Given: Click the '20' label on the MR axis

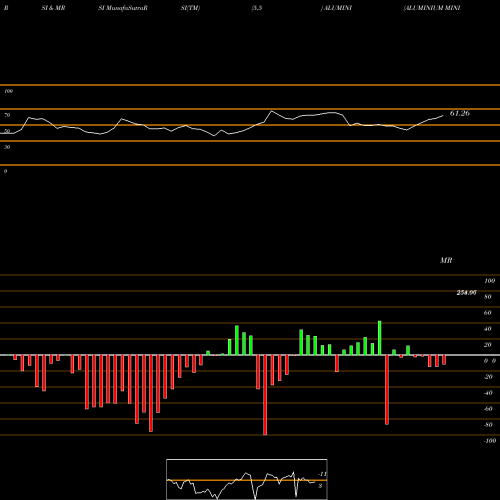Looking at the screenshot, I should point(488,345).
